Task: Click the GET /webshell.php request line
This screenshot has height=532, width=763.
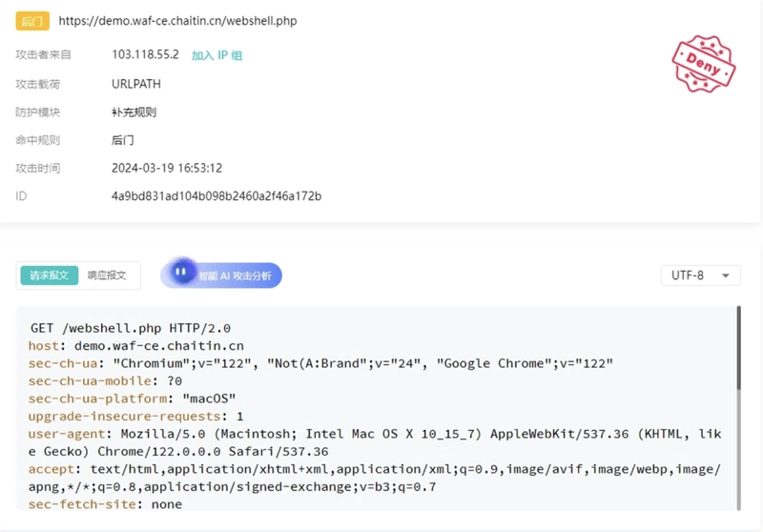Action: pos(131,328)
